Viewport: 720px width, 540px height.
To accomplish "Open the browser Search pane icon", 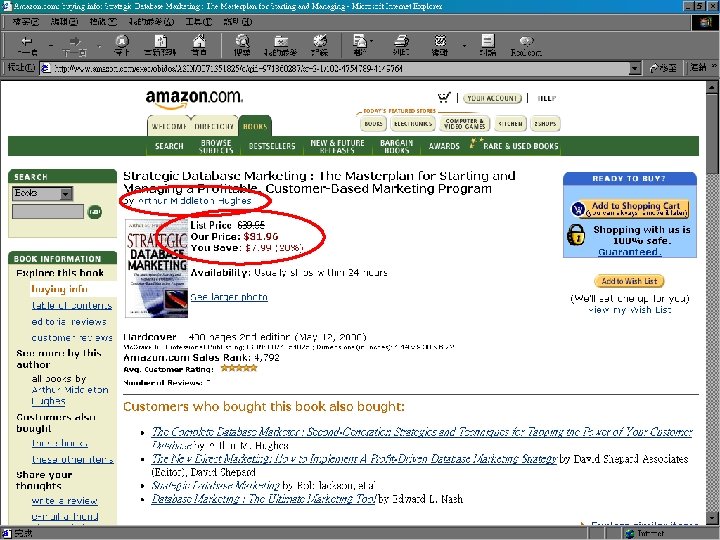I will 242,45.
